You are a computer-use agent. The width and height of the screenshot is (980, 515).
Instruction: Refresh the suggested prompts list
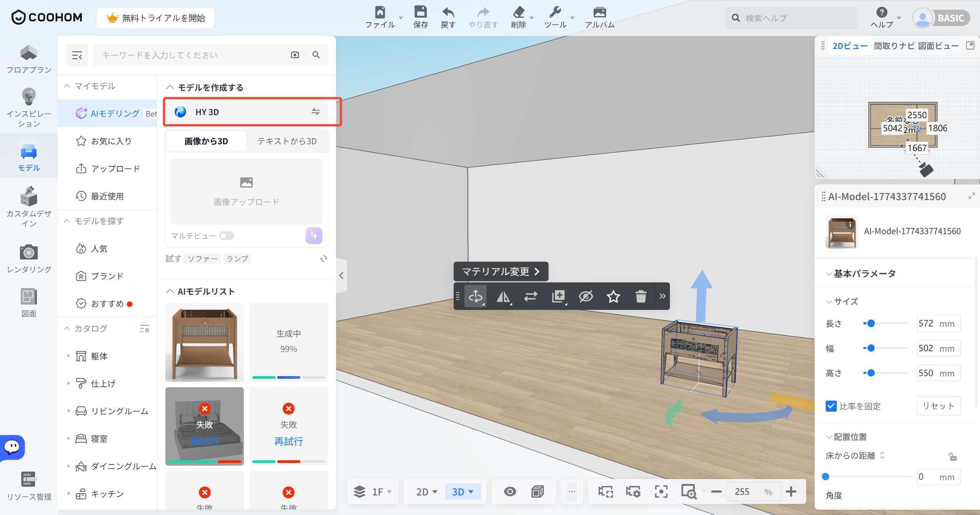[324, 259]
